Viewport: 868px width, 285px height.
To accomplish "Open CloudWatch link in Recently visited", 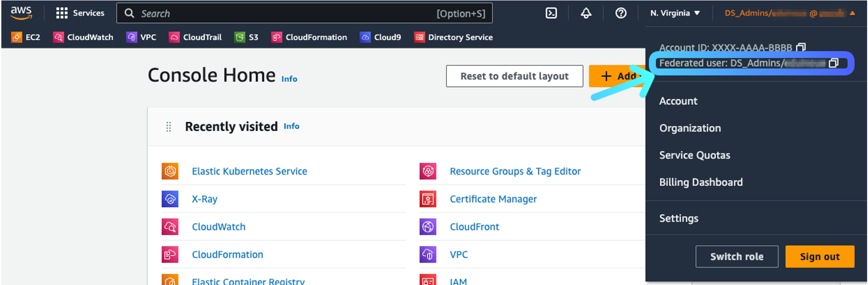I will pos(219,227).
